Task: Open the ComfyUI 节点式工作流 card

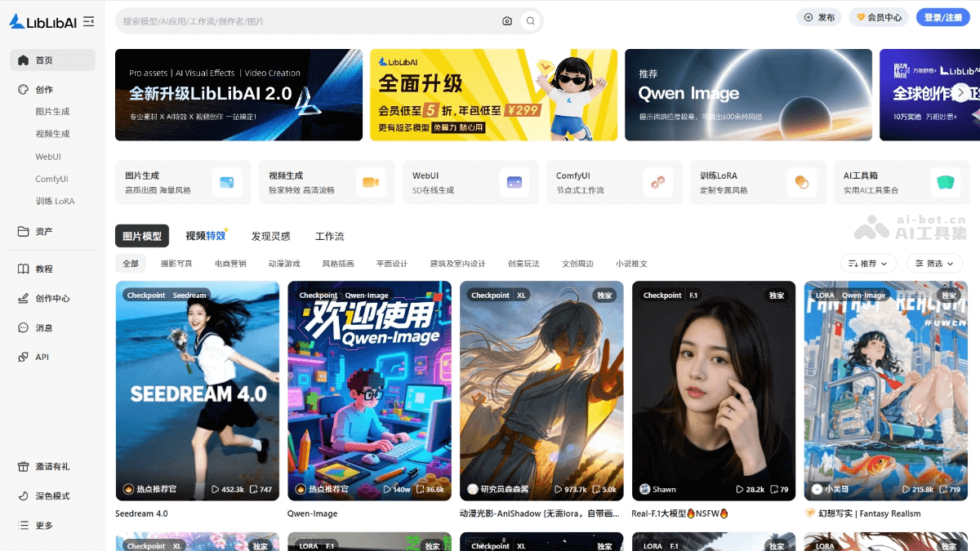Action: [x=614, y=182]
